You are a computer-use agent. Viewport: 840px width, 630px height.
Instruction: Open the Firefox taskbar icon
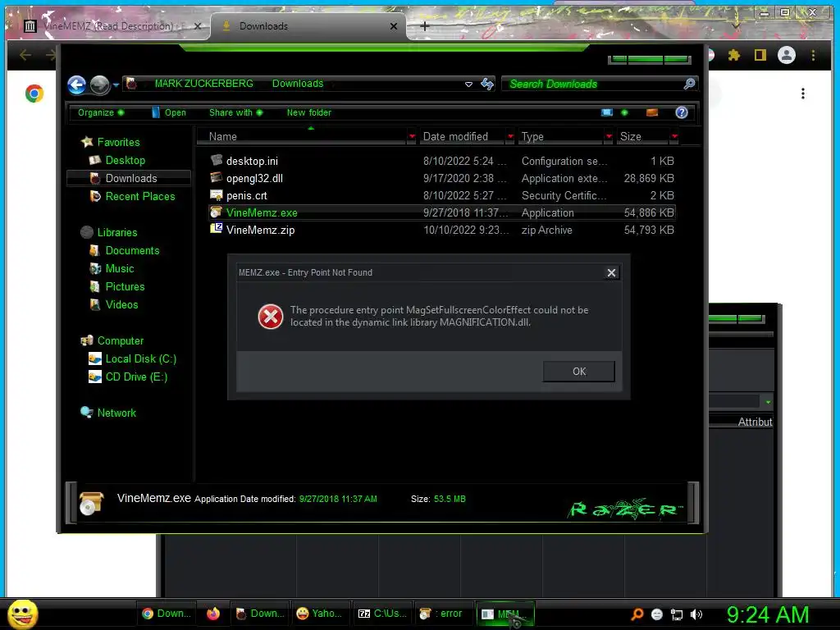[213, 614]
